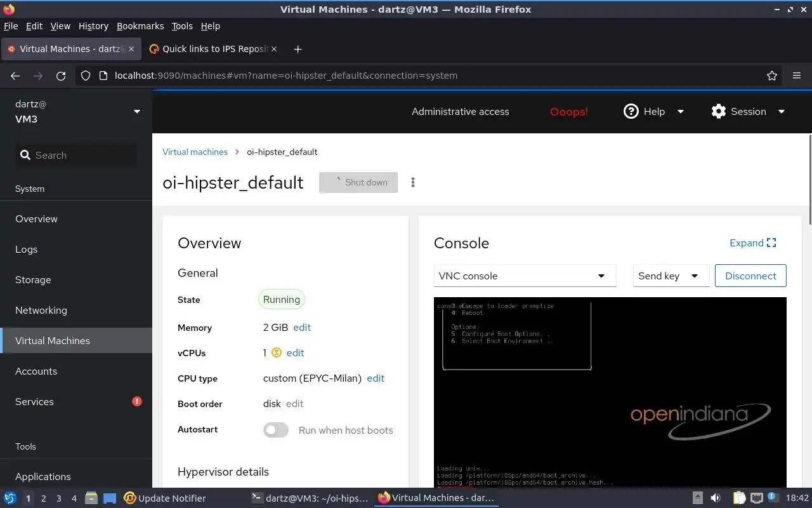812x508 pixels.
Task: Open the Firefox hamburger application menu
Action: click(x=797, y=76)
